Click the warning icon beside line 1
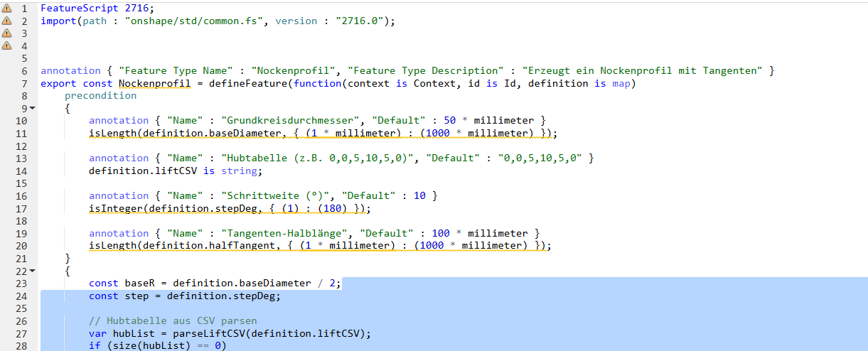 coord(6,9)
